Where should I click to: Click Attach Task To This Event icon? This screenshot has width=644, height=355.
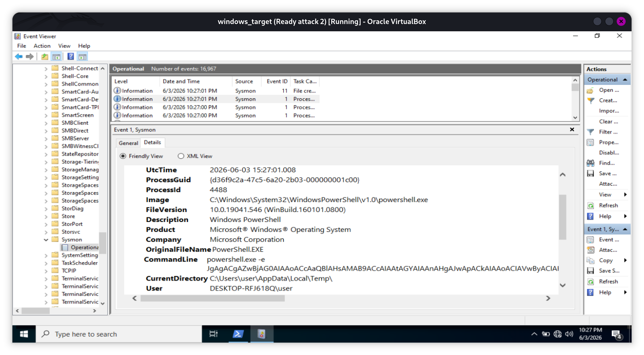(x=590, y=250)
